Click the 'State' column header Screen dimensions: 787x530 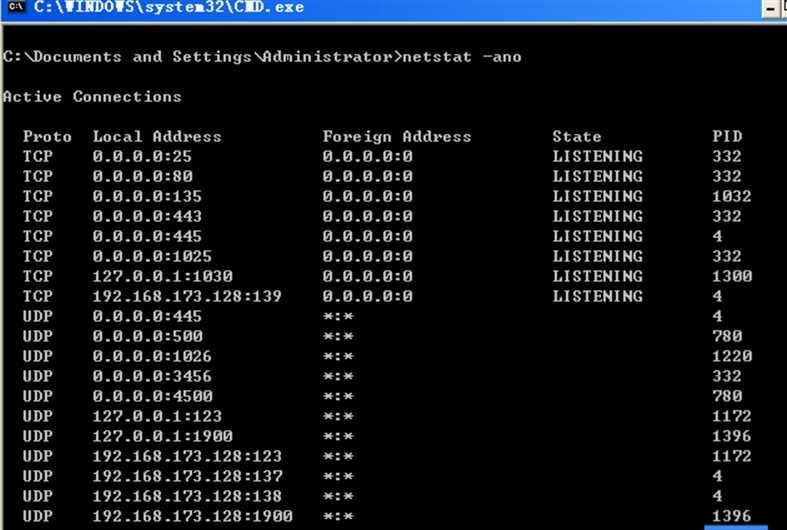coord(577,137)
